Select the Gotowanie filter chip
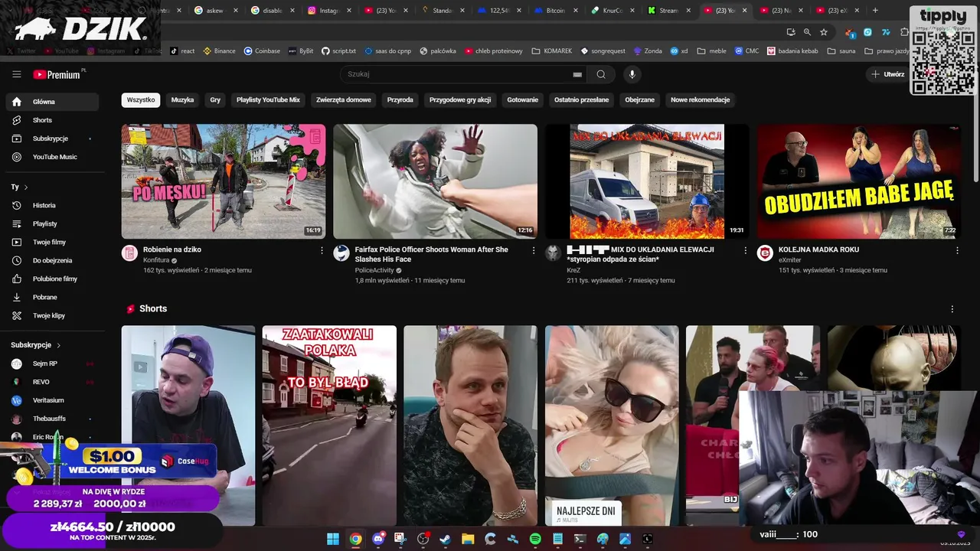 point(523,100)
